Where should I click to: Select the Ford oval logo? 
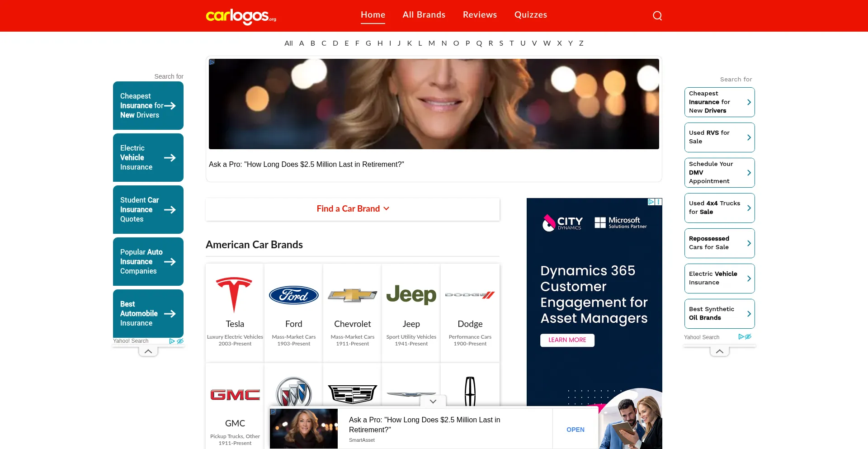pos(293,295)
